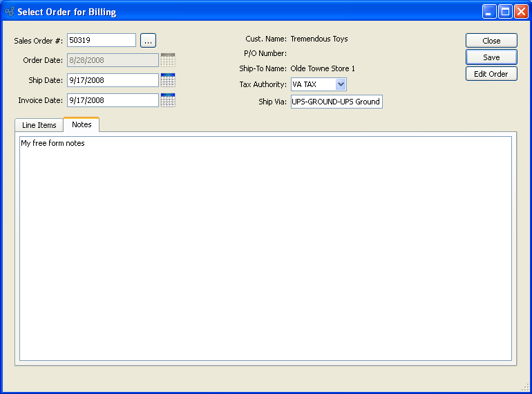This screenshot has height=394, width=532.
Task: Click the 'Ship Via:' label
Action: 272,102
